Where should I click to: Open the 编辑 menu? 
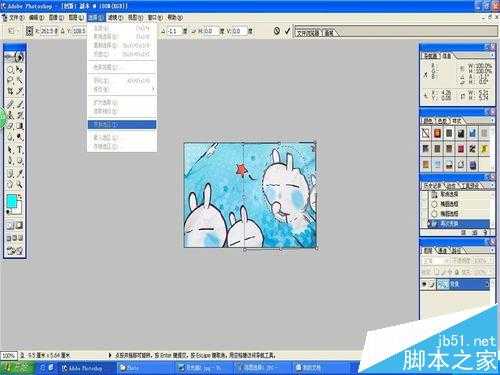(x=36, y=17)
